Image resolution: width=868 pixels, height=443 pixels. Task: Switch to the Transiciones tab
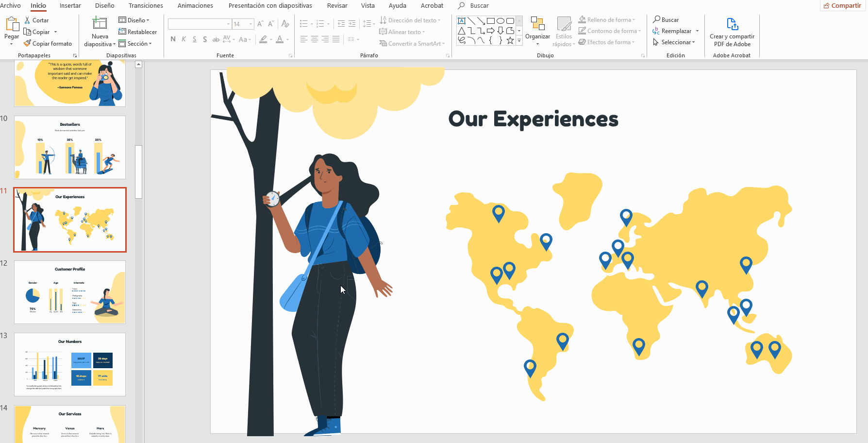[146, 5]
